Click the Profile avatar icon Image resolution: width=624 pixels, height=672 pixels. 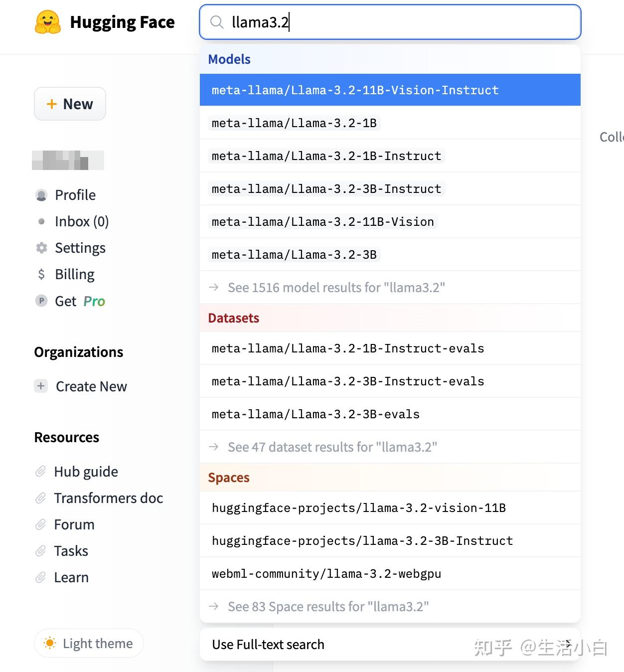(x=42, y=195)
